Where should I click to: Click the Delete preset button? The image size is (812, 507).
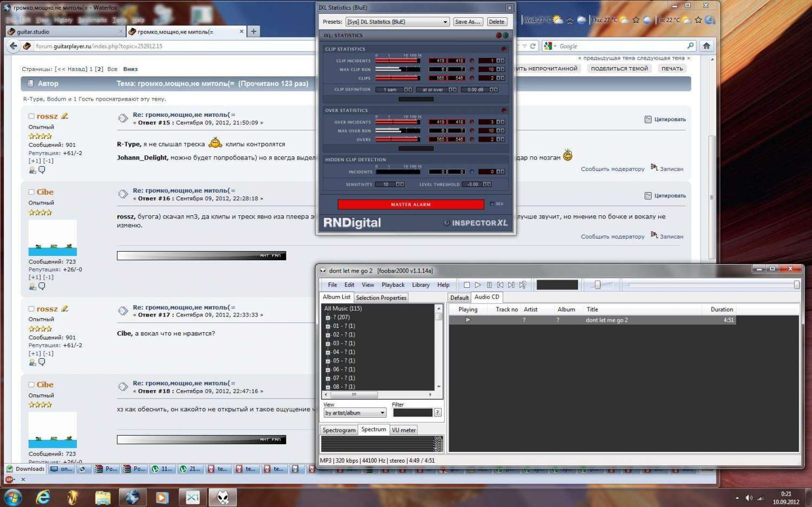[x=496, y=22]
